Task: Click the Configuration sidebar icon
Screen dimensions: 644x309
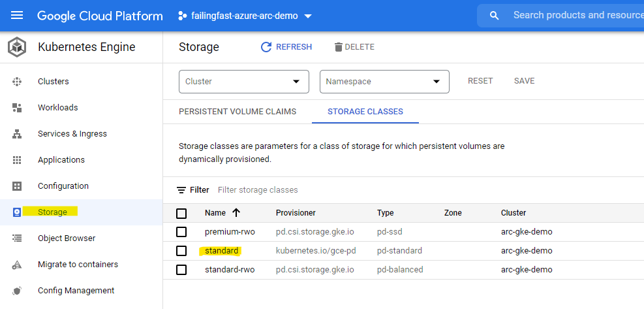Action: (17, 186)
